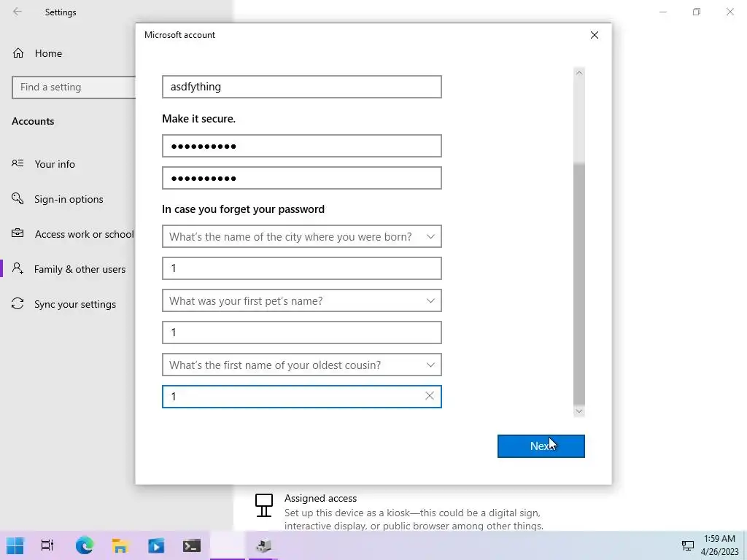Click the installer taskbar icon beside Settings

click(x=263, y=545)
